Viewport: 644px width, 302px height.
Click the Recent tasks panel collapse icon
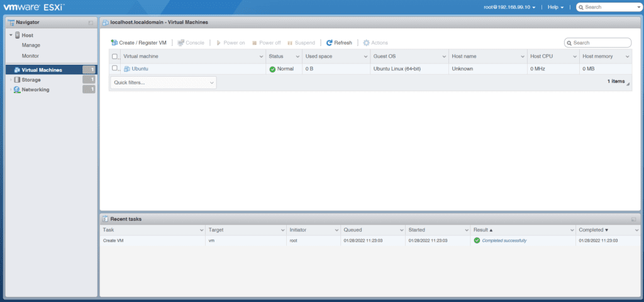pyautogui.click(x=634, y=219)
